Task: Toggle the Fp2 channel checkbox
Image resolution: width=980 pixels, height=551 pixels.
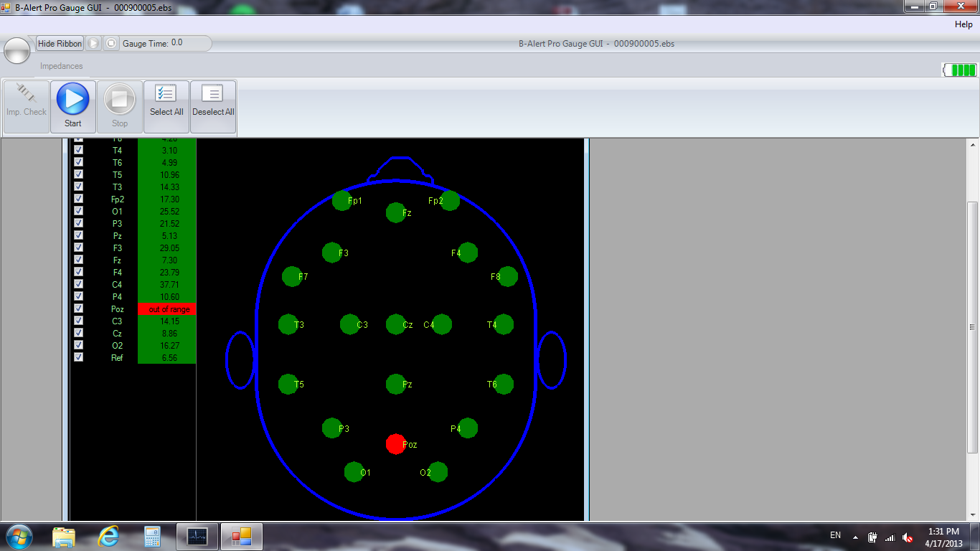Action: pos(79,199)
